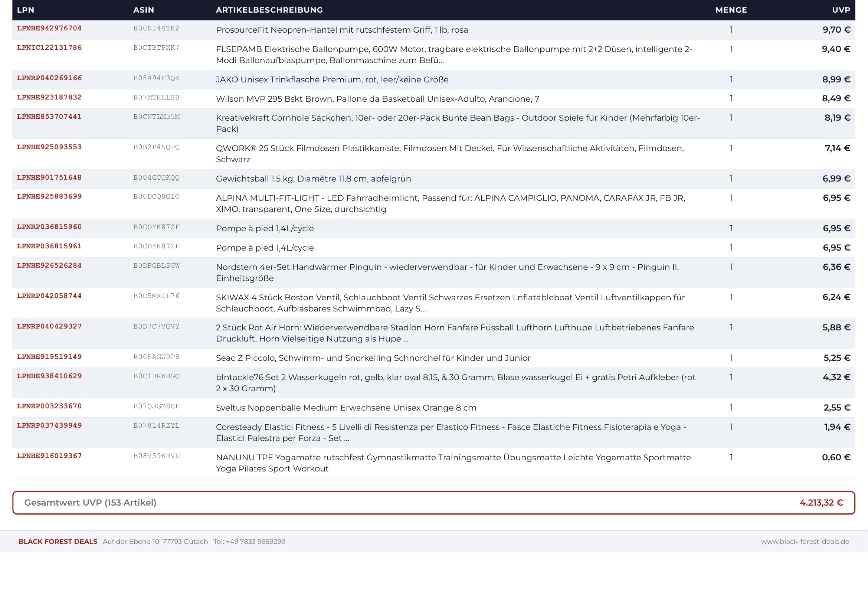
Task: Click the Nordstern Handwärmer Pinguin description
Action: tap(447, 272)
